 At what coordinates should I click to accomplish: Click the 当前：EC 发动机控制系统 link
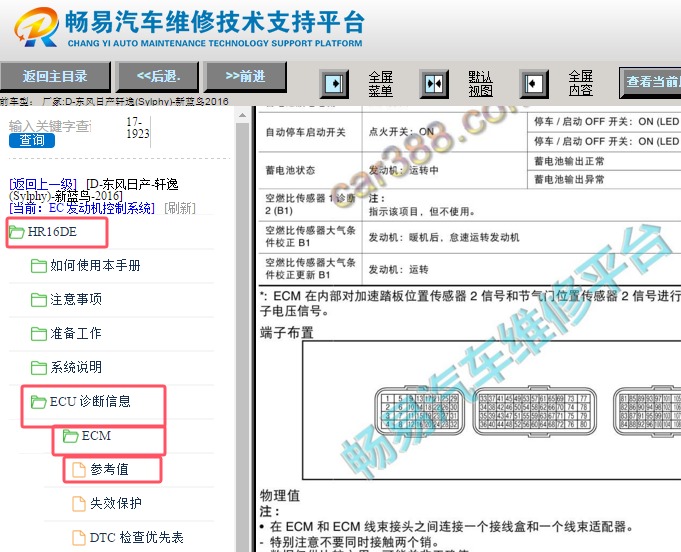click(82, 208)
